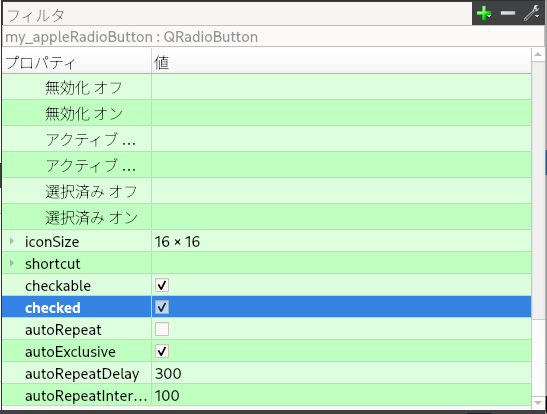Select the 選択済み オフ row
Viewport: 547px width, 414px height.
click(267, 191)
